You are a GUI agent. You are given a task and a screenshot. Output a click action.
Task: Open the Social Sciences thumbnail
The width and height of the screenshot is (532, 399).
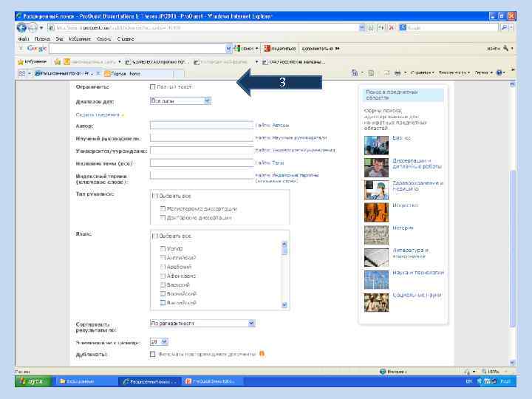point(376,302)
